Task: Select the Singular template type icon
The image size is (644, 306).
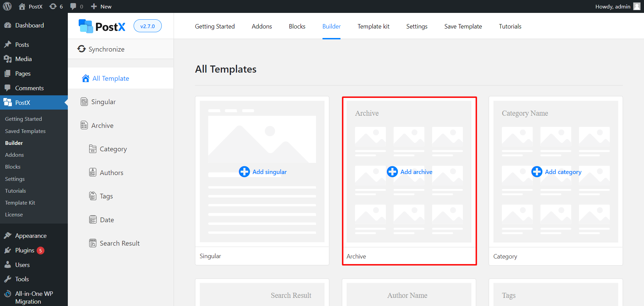Action: pos(84,102)
